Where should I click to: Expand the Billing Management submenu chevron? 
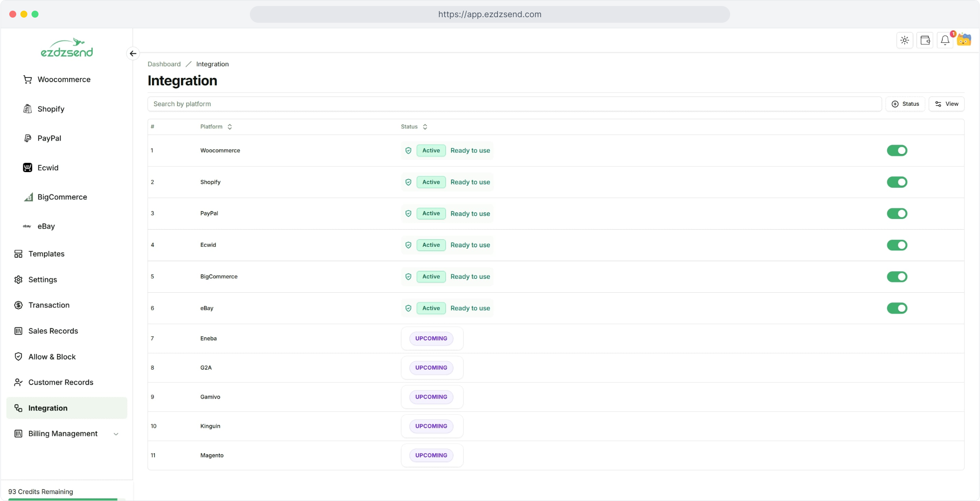point(116,434)
